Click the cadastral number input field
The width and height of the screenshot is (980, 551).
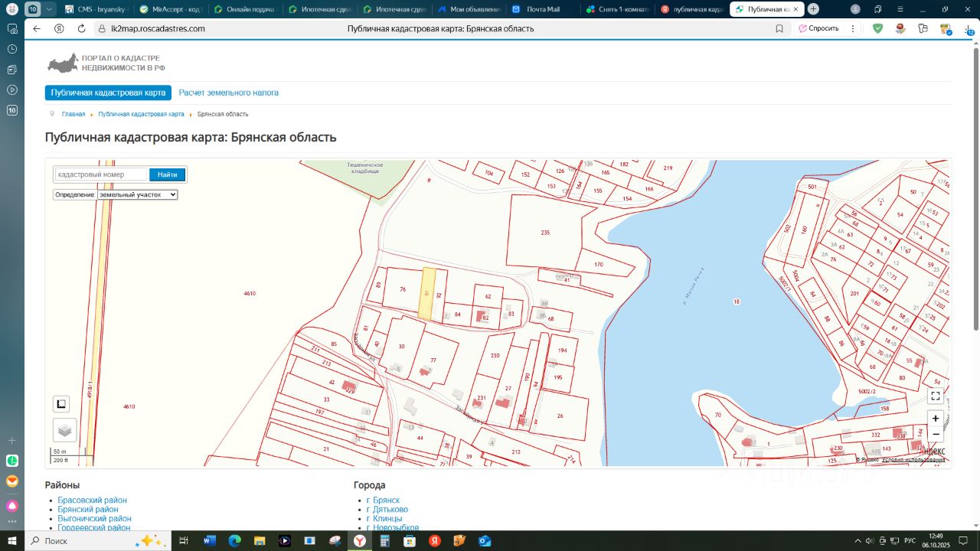100,174
